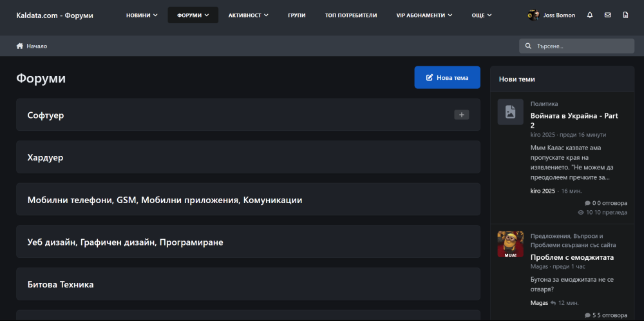
Task: Open Топ потребители page
Action: click(x=351, y=15)
